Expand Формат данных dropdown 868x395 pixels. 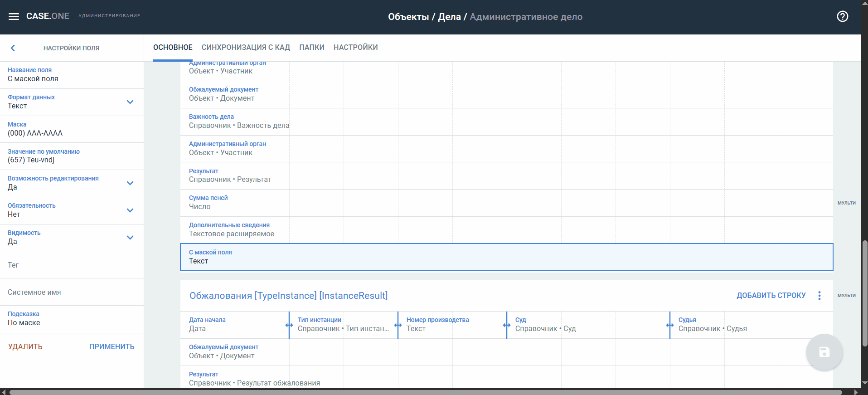pyautogui.click(x=130, y=102)
